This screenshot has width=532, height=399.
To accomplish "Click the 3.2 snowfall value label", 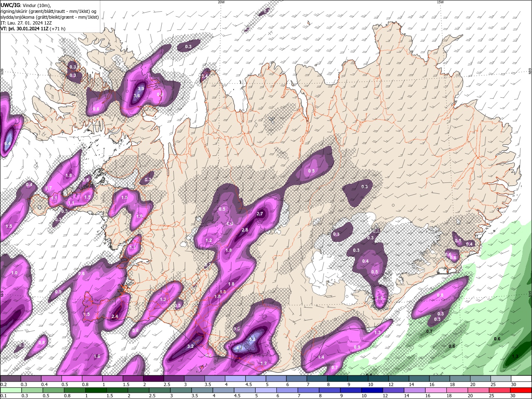I will (191, 346).
